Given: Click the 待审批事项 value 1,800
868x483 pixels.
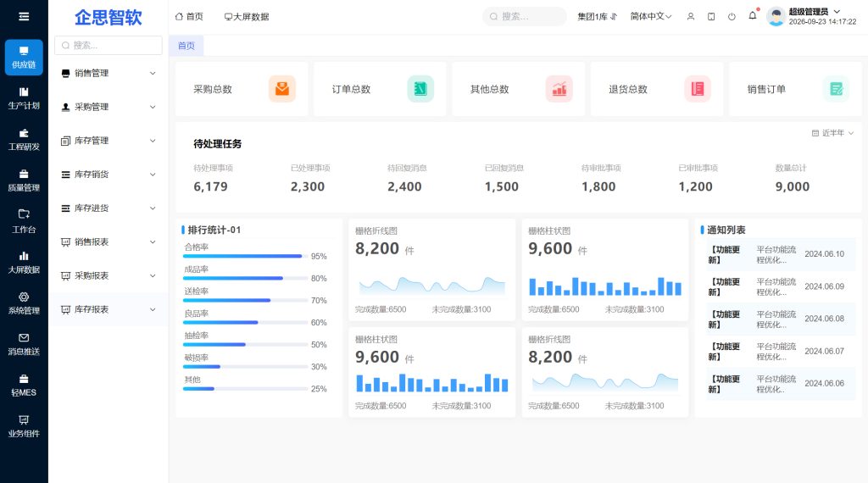Looking at the screenshot, I should [x=598, y=187].
